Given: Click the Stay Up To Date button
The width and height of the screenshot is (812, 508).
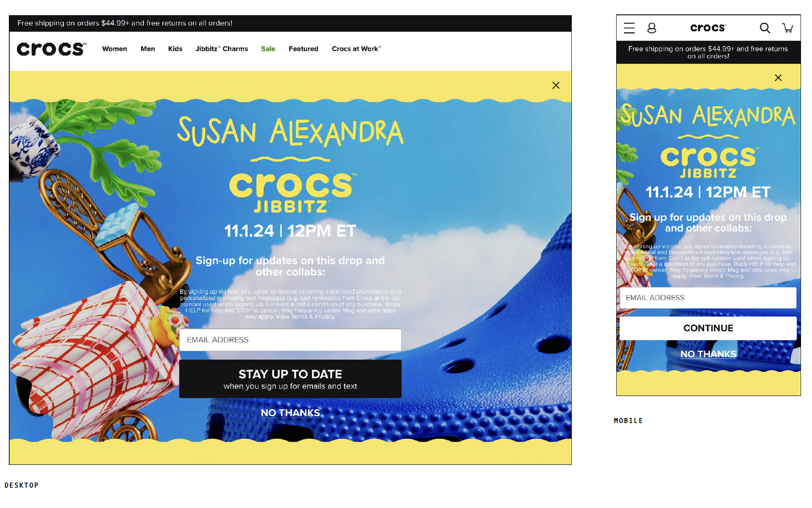Looking at the screenshot, I should click(x=290, y=379).
